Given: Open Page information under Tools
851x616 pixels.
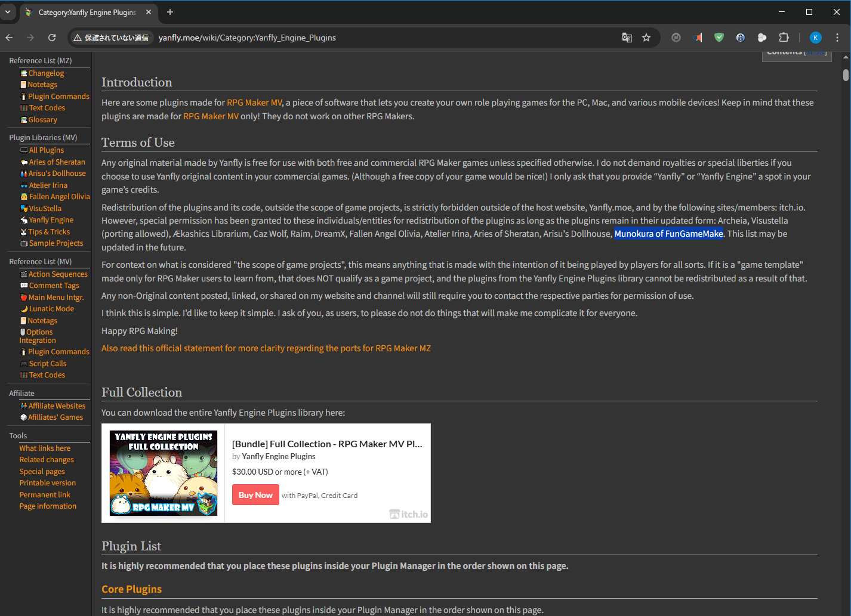Looking at the screenshot, I should click(48, 506).
